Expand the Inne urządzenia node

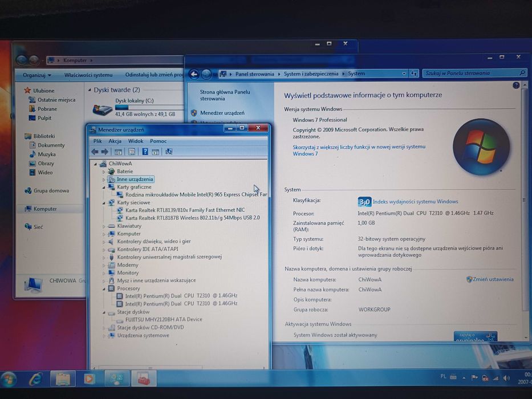(x=104, y=180)
